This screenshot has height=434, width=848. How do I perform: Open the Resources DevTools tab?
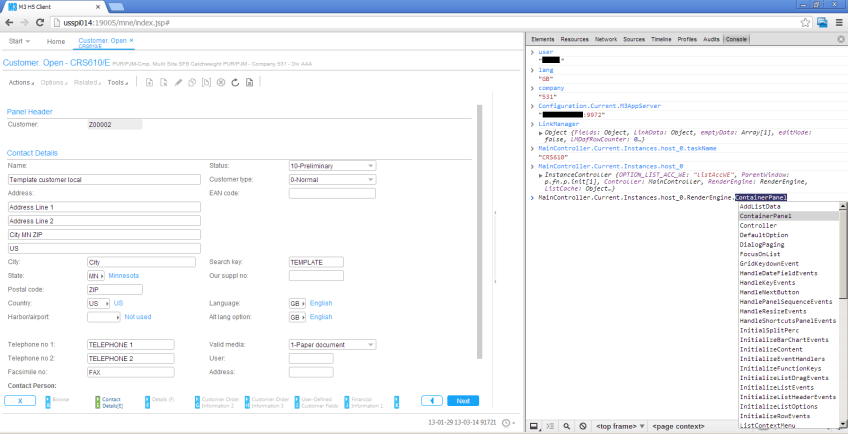pyautogui.click(x=574, y=40)
